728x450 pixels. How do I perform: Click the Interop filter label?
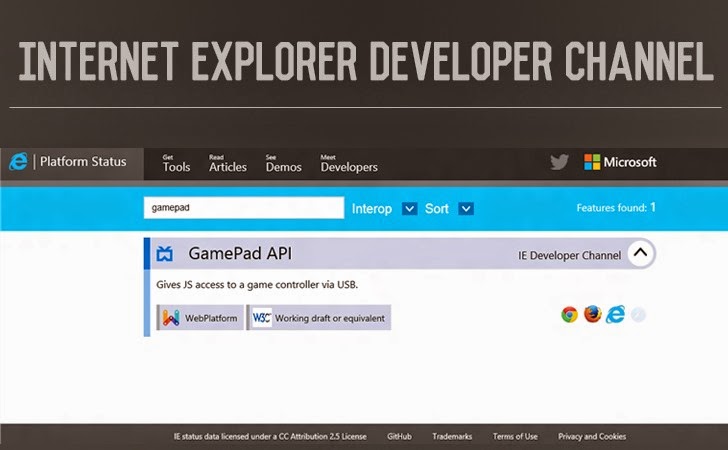click(x=372, y=209)
